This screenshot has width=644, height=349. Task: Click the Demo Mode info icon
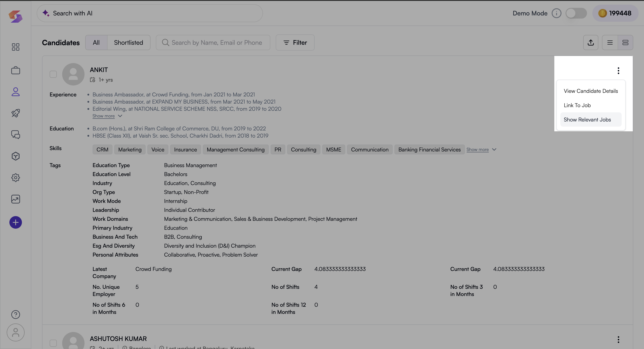(x=557, y=13)
